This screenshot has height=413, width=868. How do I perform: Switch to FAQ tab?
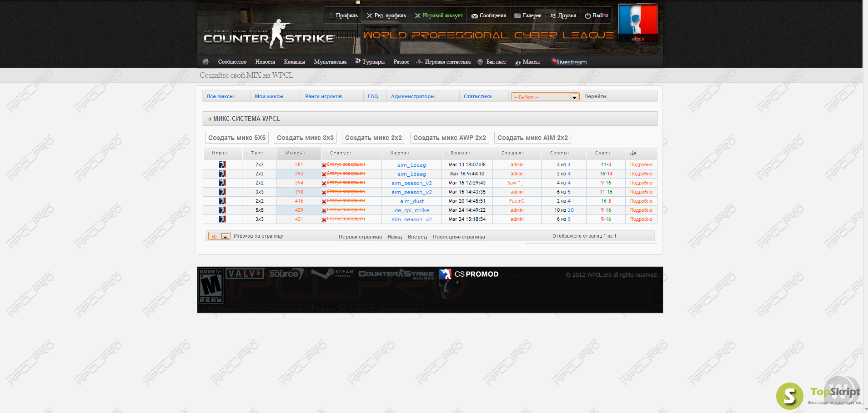pyautogui.click(x=373, y=96)
